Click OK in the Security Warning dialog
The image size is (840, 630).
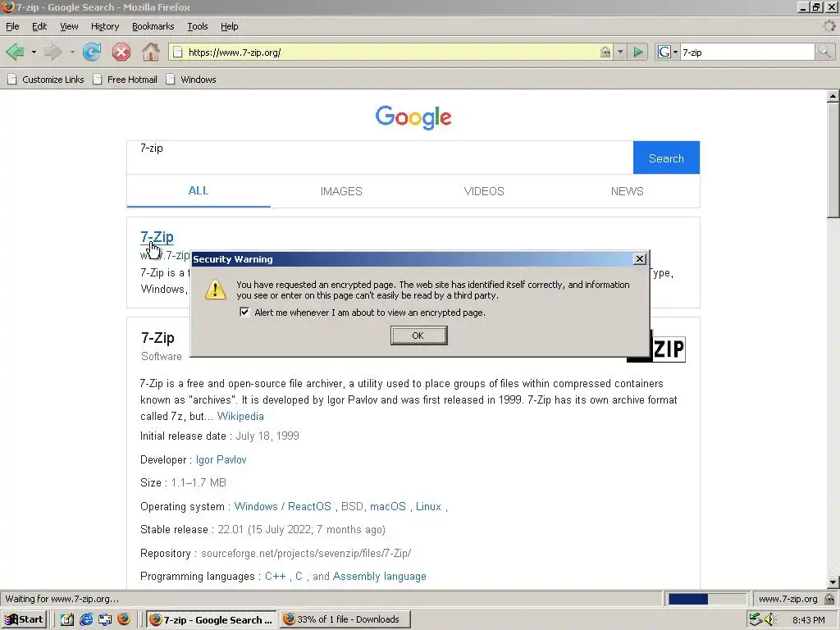418,336
